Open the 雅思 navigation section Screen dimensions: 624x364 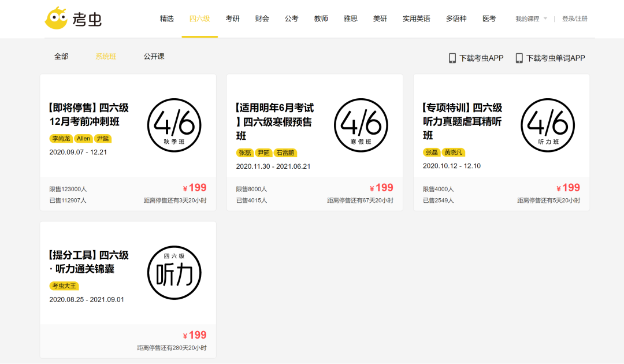click(350, 18)
